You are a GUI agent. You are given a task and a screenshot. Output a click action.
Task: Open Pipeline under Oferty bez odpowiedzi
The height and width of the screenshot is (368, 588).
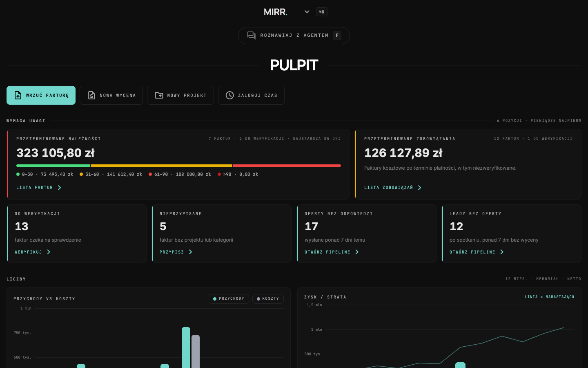tap(332, 252)
